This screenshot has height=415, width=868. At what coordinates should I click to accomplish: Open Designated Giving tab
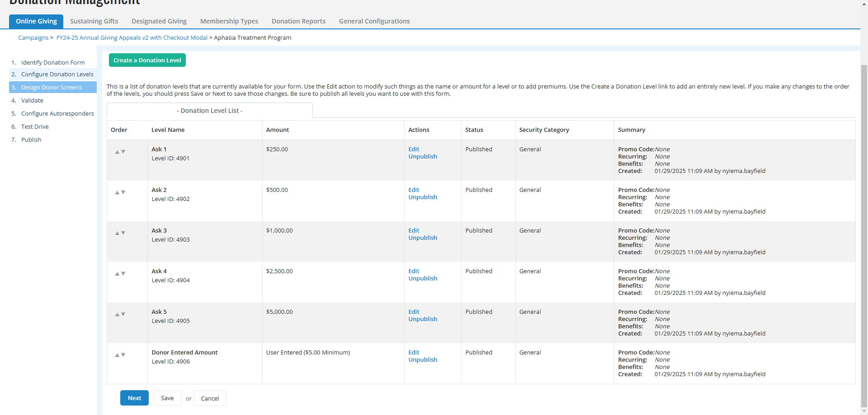[159, 21]
